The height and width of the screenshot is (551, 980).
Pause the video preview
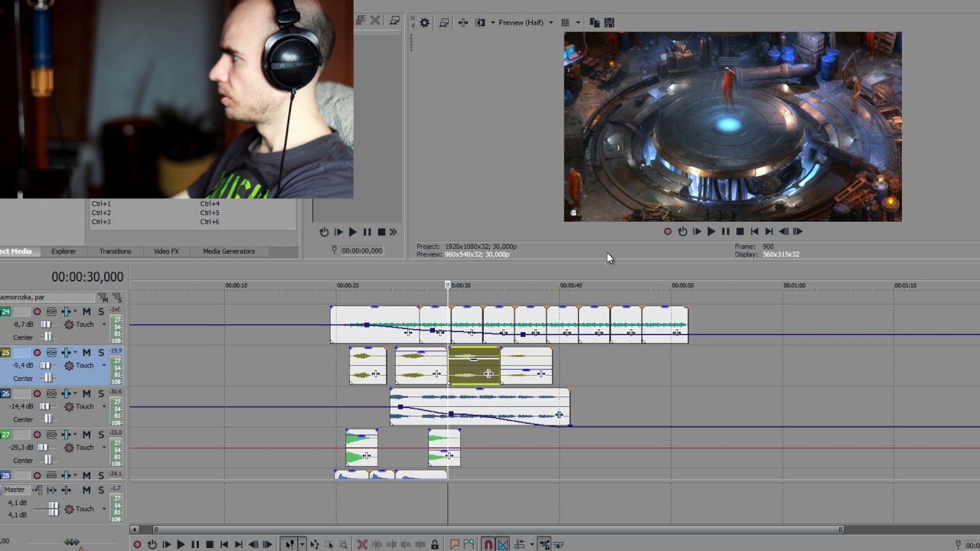(726, 231)
